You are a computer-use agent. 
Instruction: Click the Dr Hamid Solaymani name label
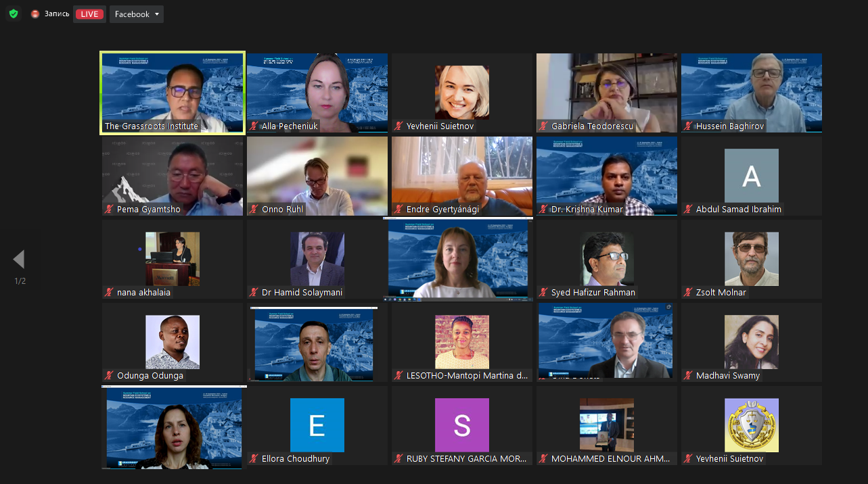click(x=301, y=293)
